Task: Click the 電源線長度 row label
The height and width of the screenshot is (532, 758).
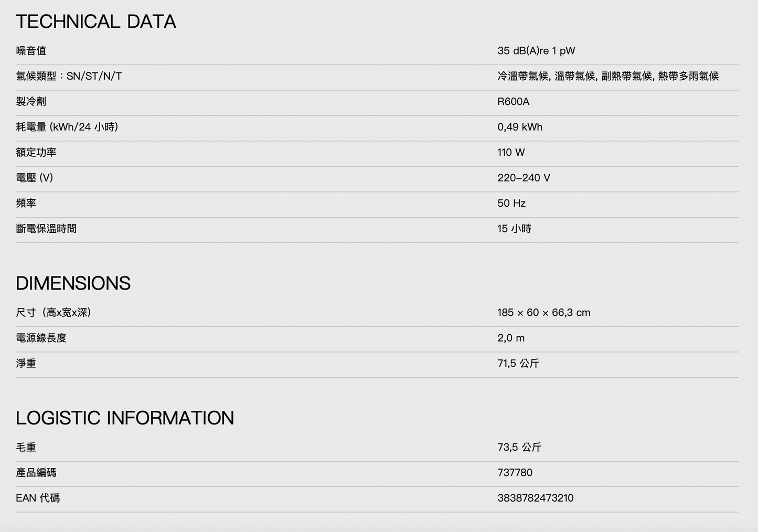Action: click(x=41, y=338)
